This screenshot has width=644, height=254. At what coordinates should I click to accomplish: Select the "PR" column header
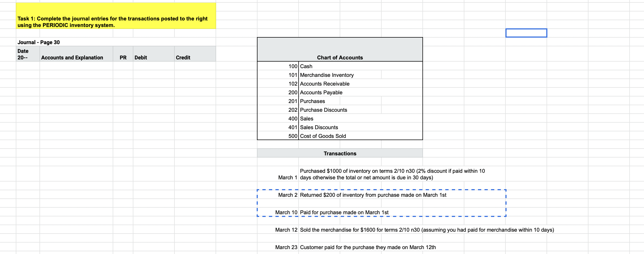[x=123, y=54]
